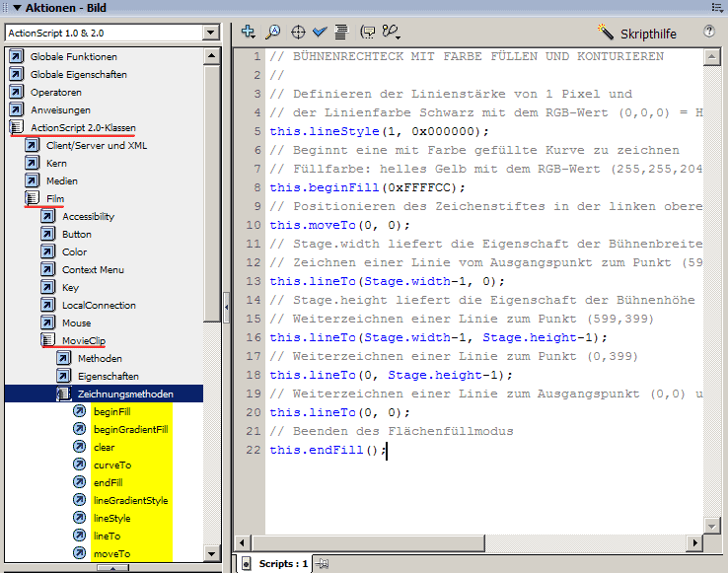Click the pin script icon beside Scripts tab
Screen dimensions: 728x573
322,564
